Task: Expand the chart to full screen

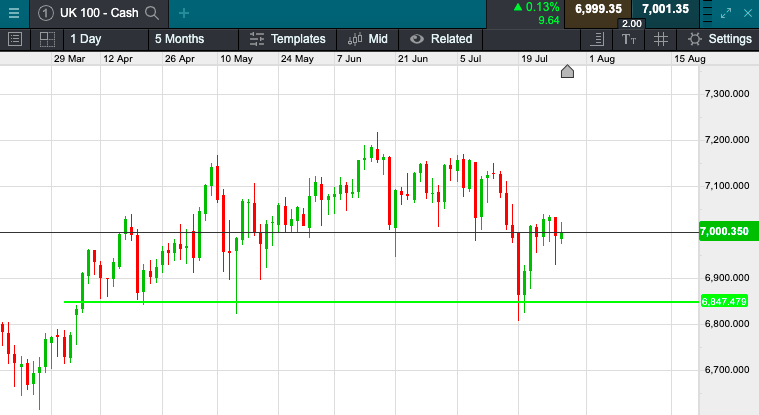Action: pos(727,13)
